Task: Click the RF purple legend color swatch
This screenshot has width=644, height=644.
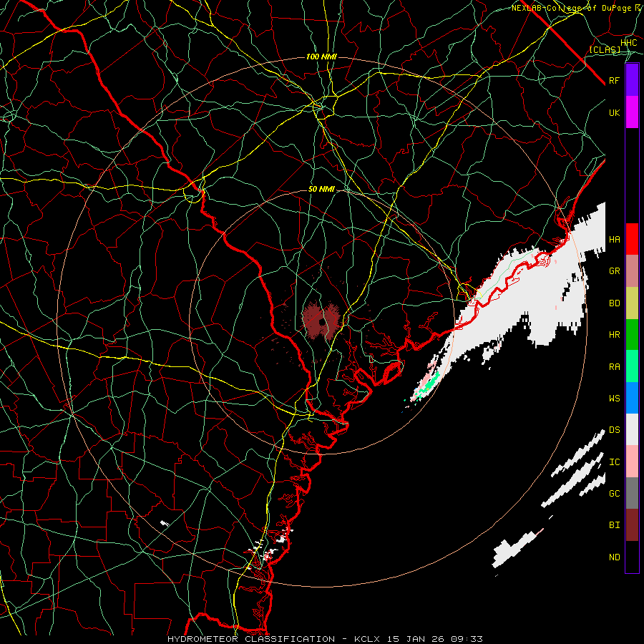Action: (632, 80)
